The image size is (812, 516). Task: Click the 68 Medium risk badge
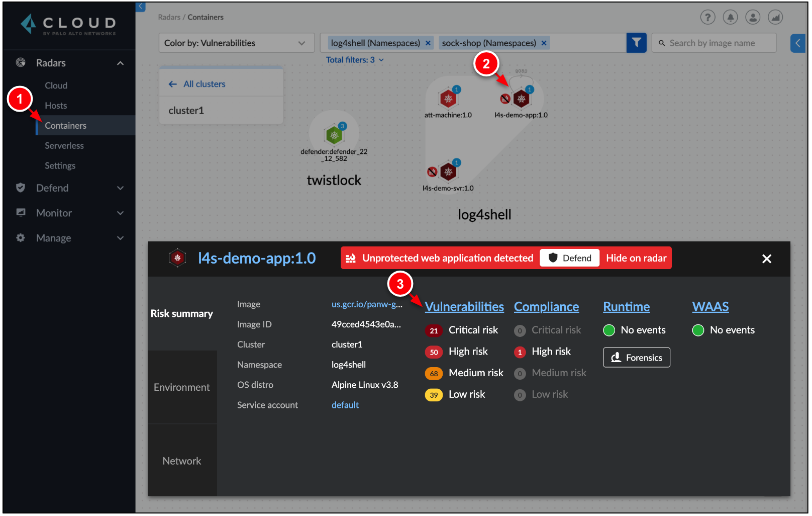click(434, 374)
